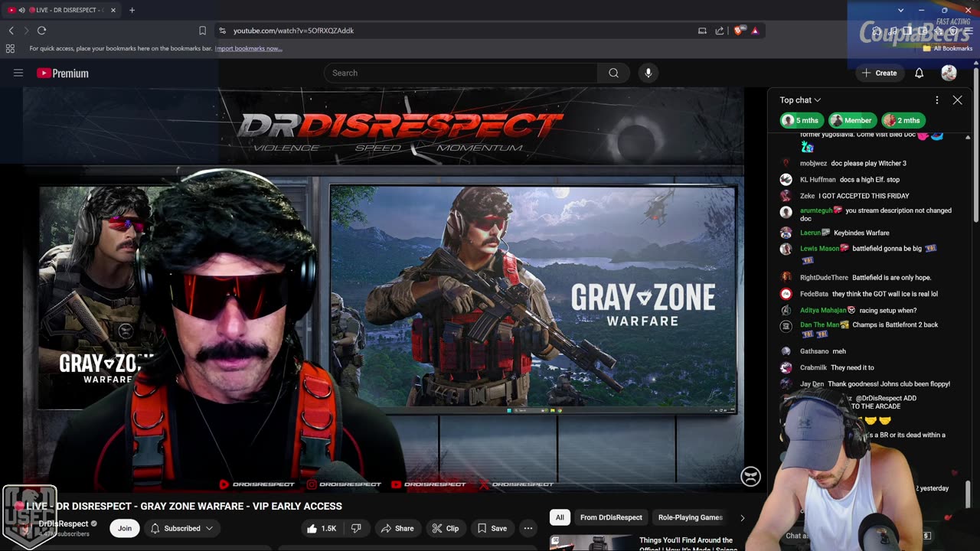Open the DrDisRespect channel name link

point(64,523)
